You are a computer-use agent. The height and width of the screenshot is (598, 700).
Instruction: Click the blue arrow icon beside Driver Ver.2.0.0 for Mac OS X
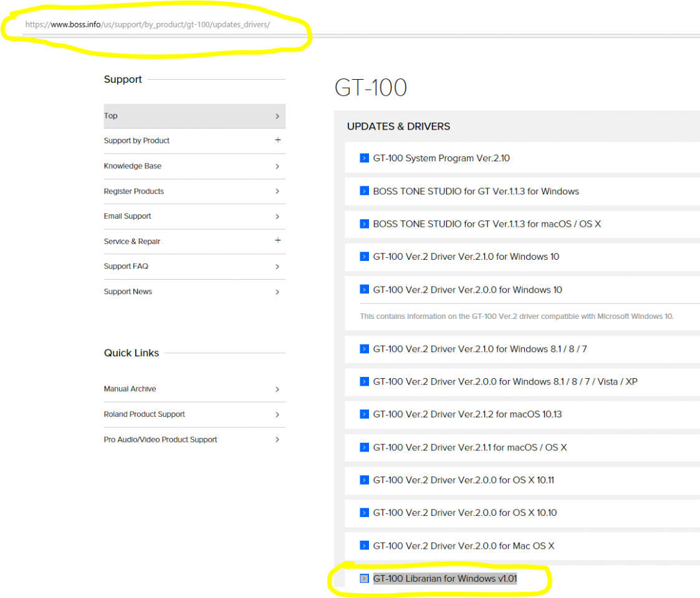[x=364, y=545]
